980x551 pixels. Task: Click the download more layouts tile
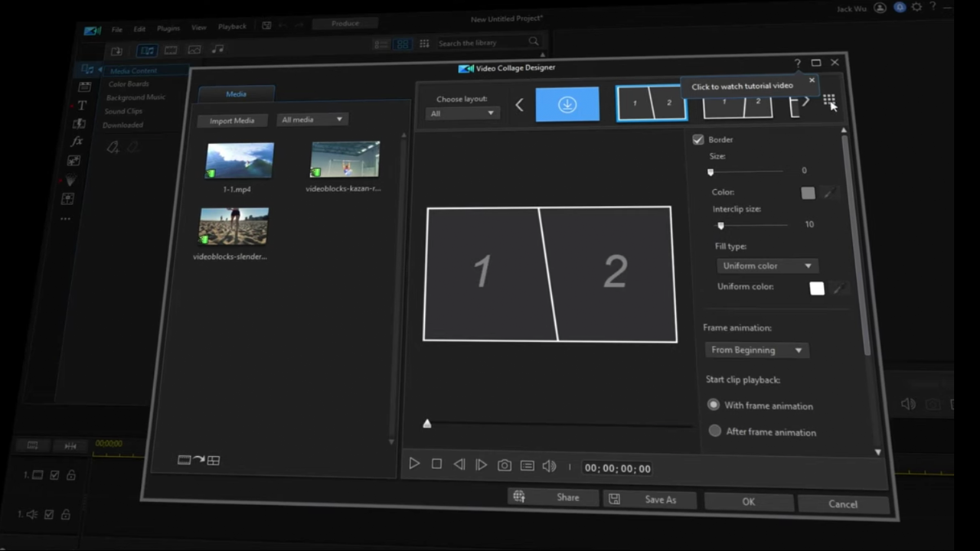[567, 105]
